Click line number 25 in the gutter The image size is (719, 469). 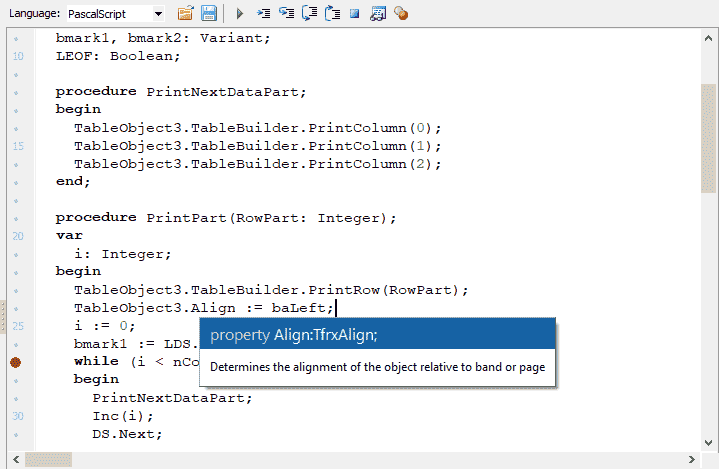(x=18, y=326)
